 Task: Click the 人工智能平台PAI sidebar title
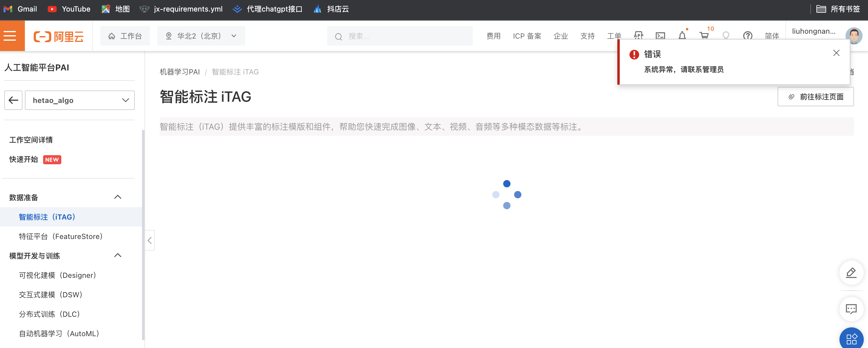coord(37,67)
